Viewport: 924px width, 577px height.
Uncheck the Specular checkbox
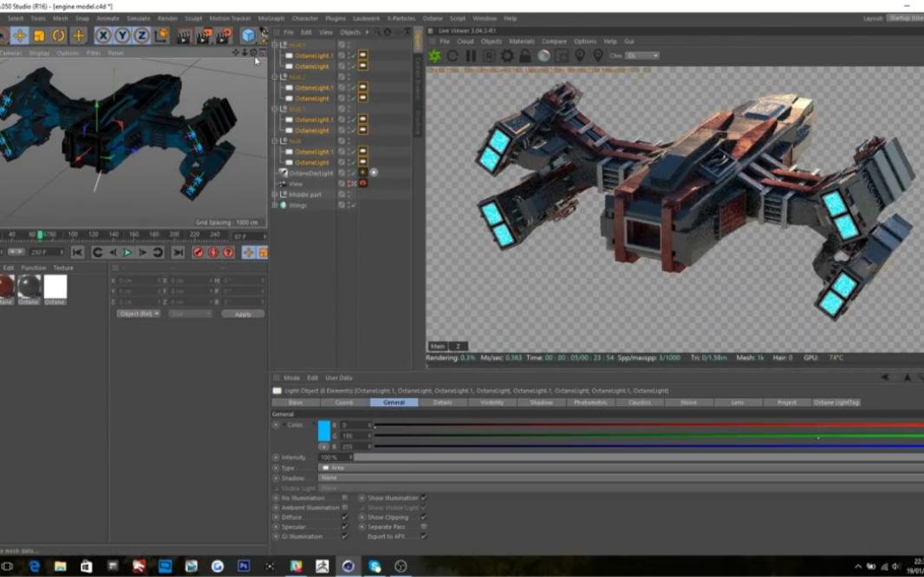coord(345,527)
